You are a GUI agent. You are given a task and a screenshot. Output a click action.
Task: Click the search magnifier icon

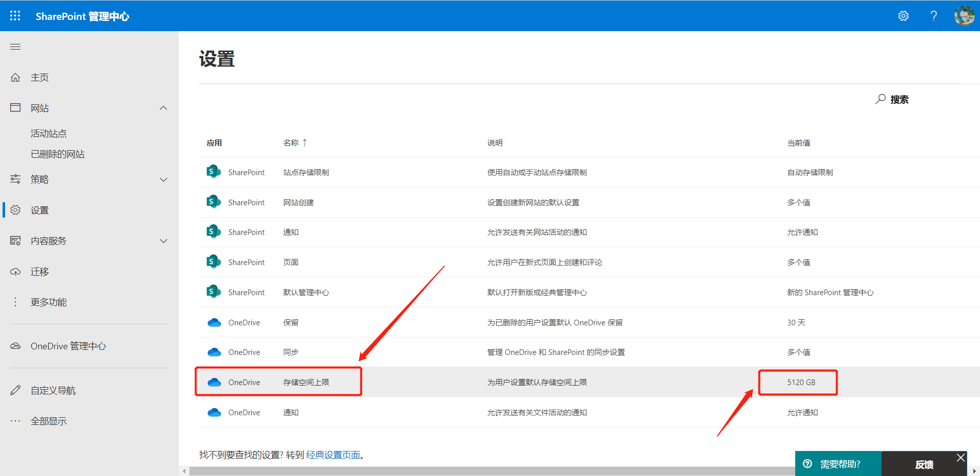pos(880,99)
